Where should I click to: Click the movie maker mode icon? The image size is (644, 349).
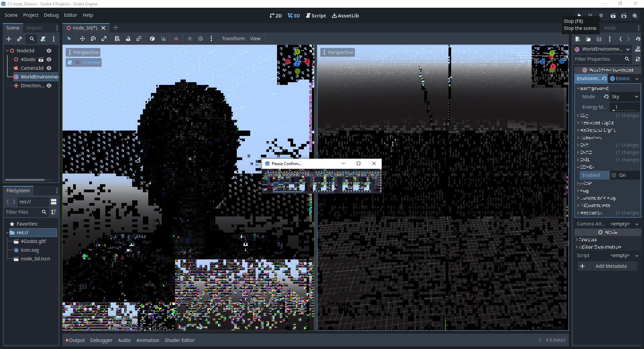635,16
